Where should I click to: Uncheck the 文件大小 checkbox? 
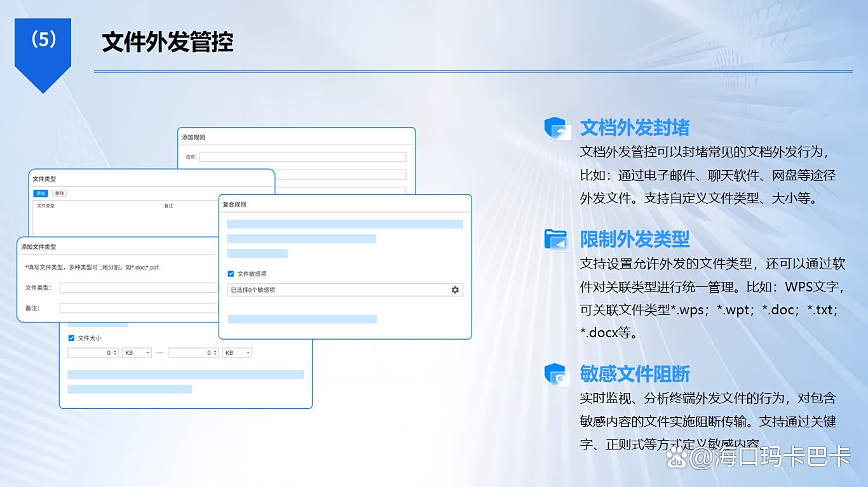[71, 338]
